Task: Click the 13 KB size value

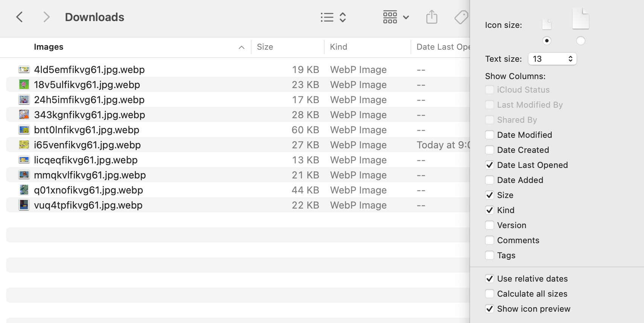Action: click(305, 160)
